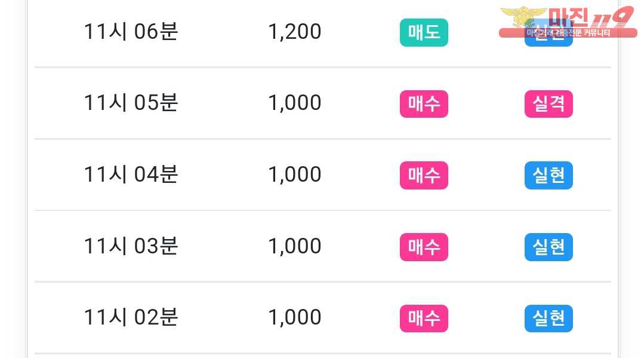The width and height of the screenshot is (644, 358).
Task: Click the pink 실격 badge
Action: [549, 104]
